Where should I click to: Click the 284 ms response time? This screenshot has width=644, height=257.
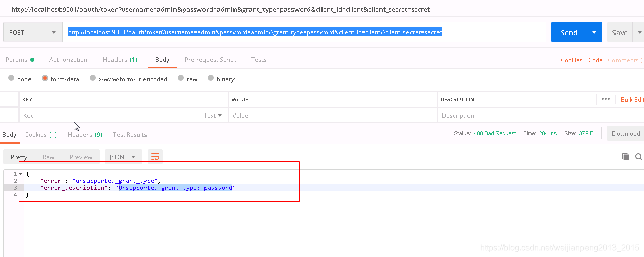point(547,133)
